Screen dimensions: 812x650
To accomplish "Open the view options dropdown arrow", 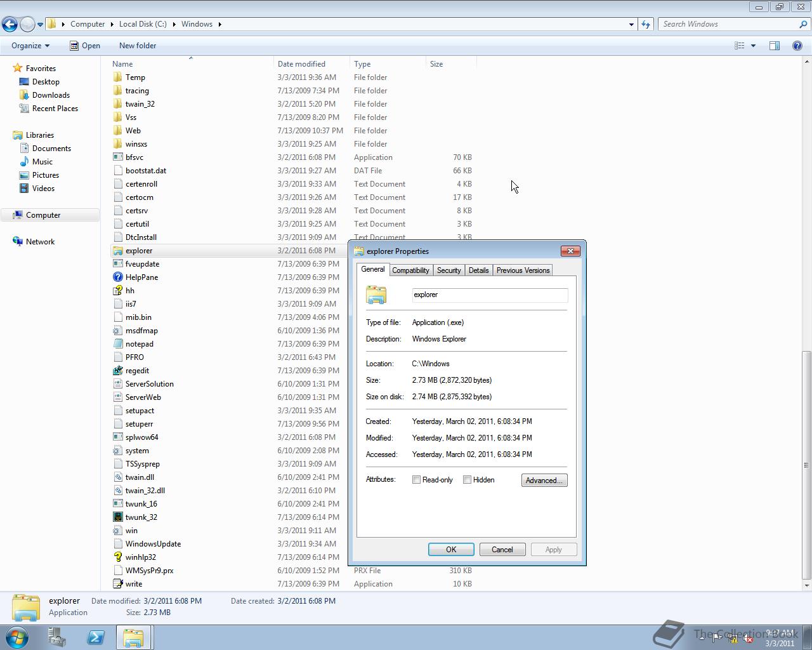I will click(753, 46).
